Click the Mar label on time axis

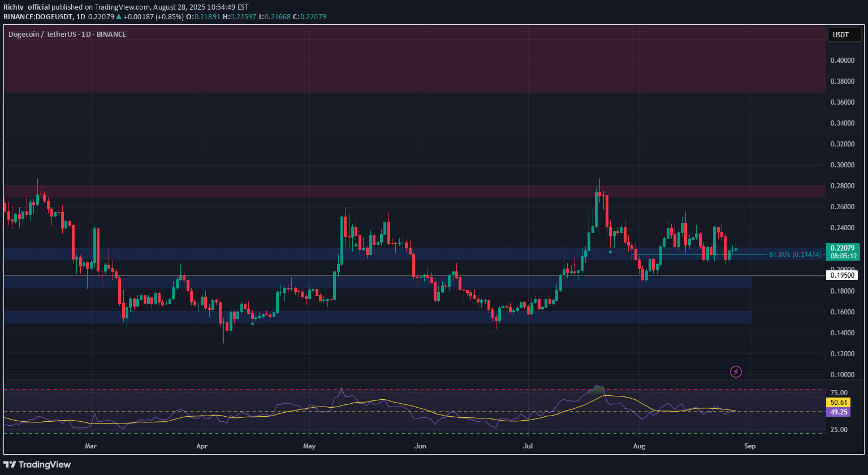[90, 446]
